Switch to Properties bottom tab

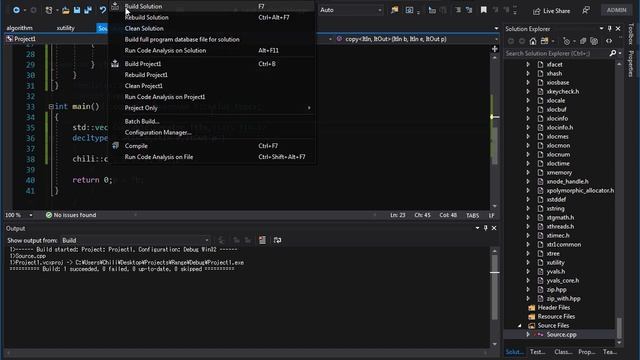click(587, 352)
